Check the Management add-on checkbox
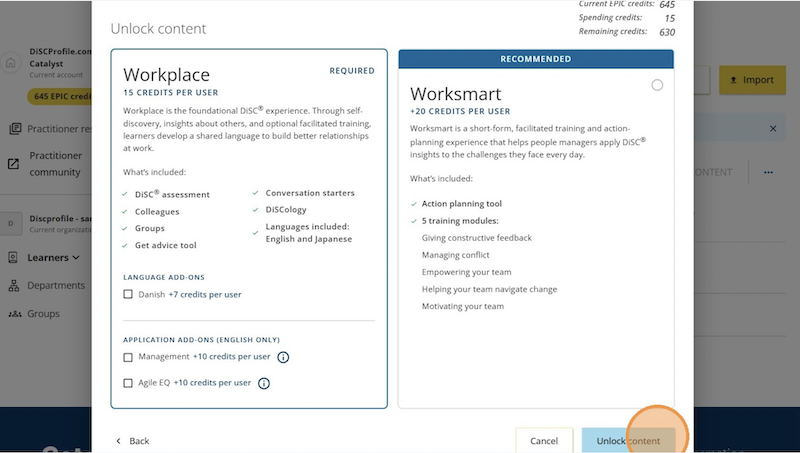 tap(128, 357)
